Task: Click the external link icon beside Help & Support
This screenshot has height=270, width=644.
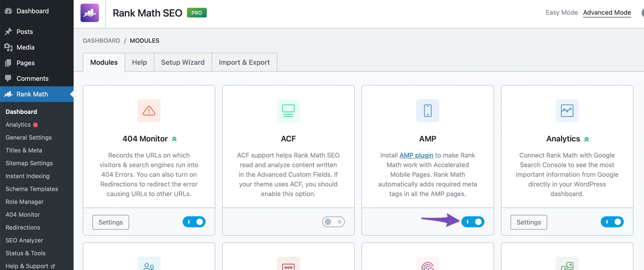Action: pos(53,266)
